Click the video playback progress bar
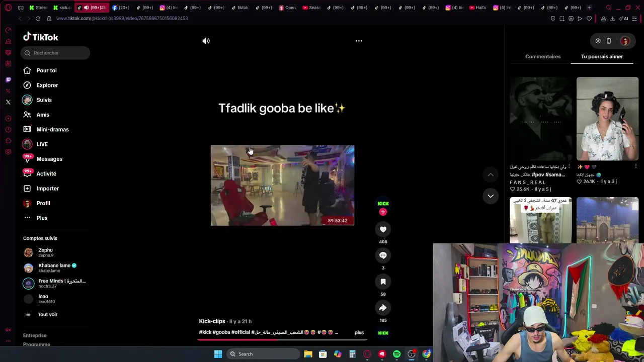Image resolution: width=644 pixels, height=362 pixels. pos(282,339)
